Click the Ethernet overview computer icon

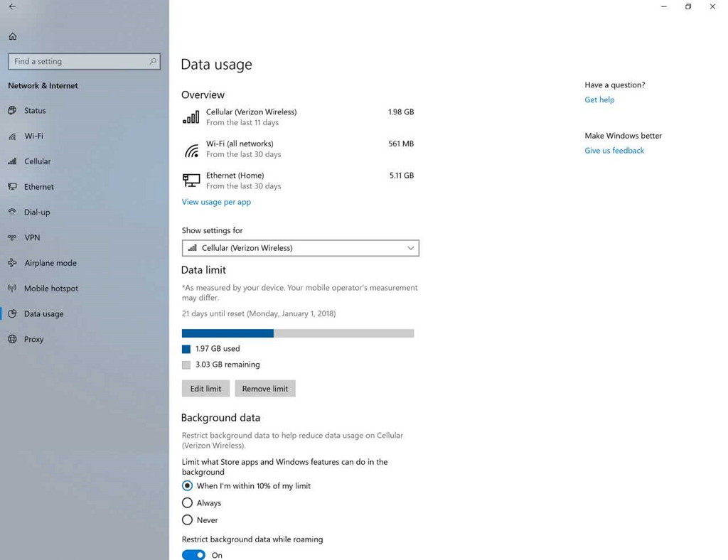coord(191,181)
